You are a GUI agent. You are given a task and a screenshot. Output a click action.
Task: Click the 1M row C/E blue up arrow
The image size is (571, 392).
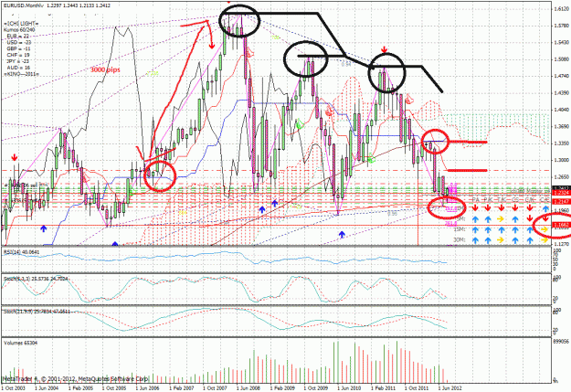tap(545, 208)
